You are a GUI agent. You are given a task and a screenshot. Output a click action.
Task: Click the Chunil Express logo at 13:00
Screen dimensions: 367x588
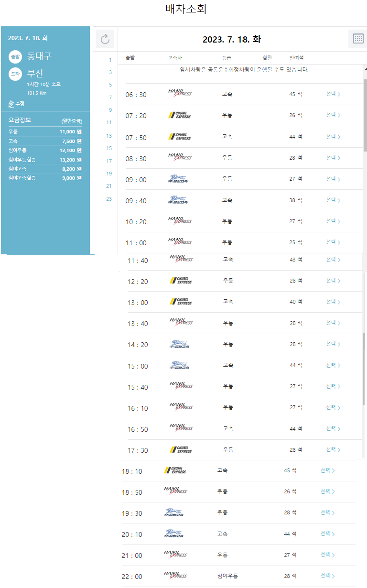point(181,302)
